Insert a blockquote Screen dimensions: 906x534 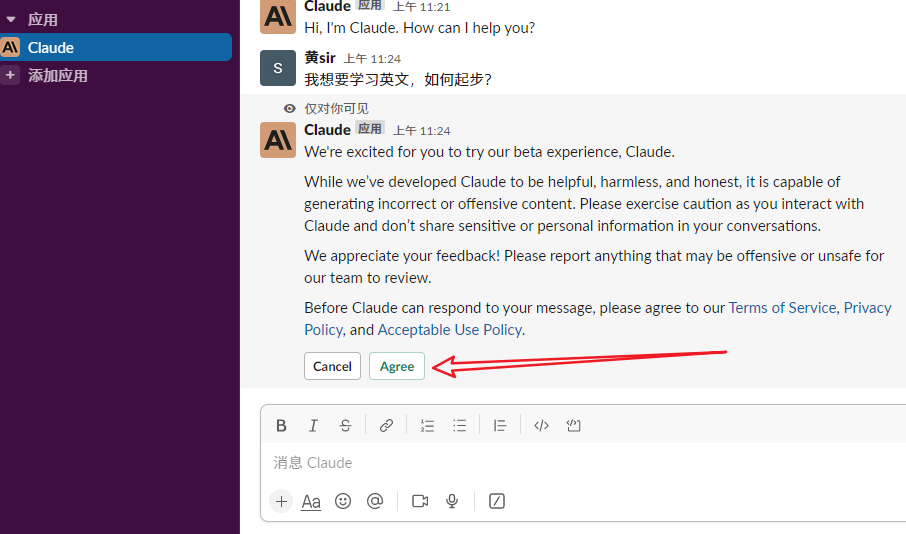[x=500, y=426]
